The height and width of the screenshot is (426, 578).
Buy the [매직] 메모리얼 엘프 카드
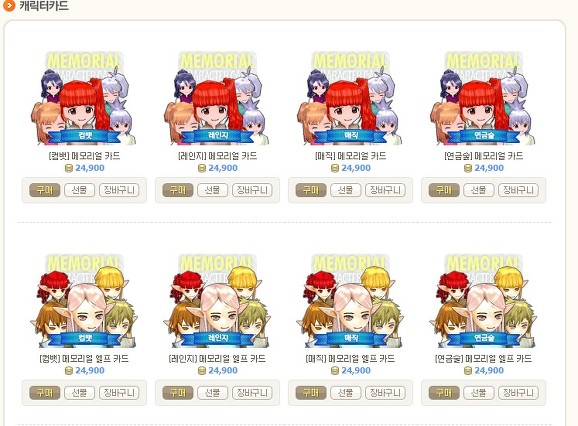(x=311, y=393)
